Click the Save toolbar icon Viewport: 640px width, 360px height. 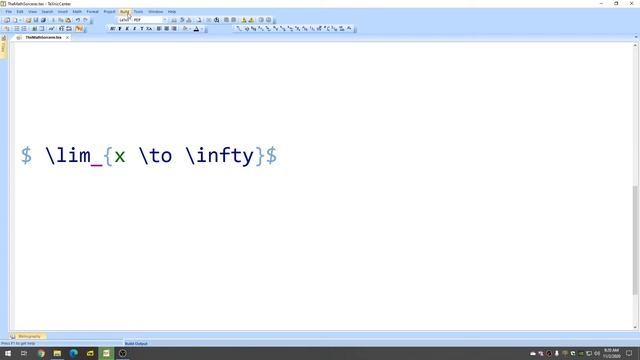(x=36, y=20)
